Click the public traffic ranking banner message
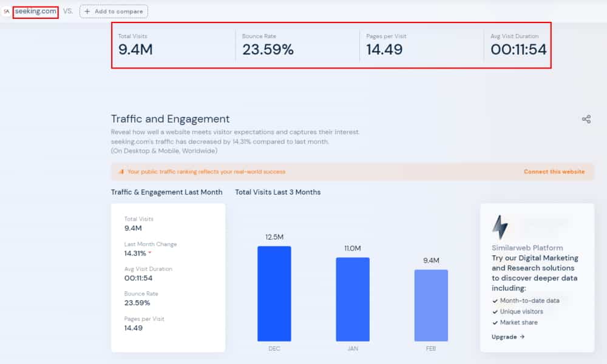Screen dimensions: 607x364 click(x=206, y=172)
